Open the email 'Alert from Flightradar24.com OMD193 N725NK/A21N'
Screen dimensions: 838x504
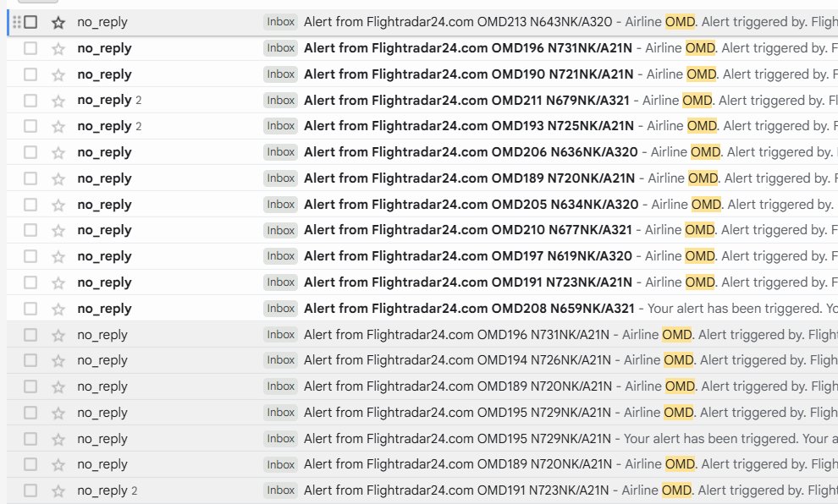coord(469,126)
